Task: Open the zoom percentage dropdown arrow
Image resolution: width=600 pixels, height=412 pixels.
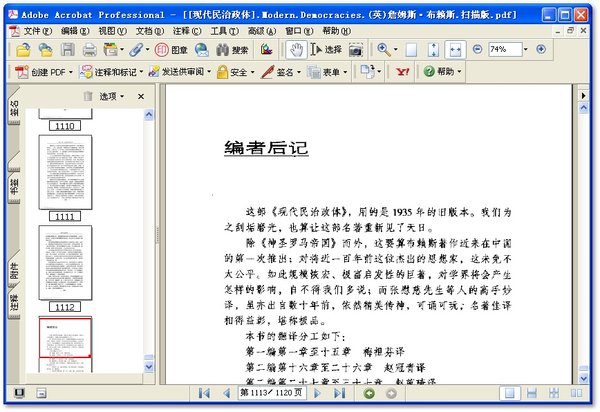Action: [x=525, y=49]
